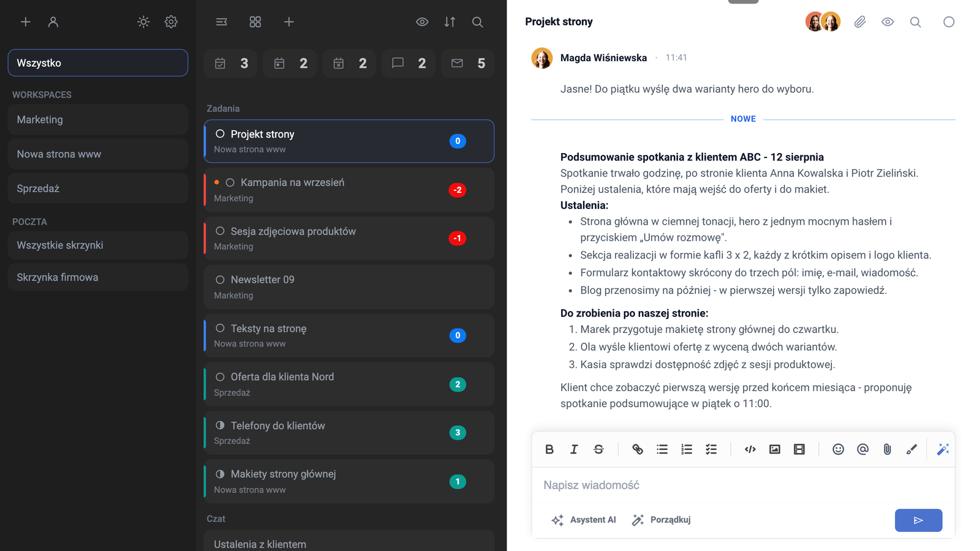
Task: Check off the Newsletter 09 task
Action: click(x=220, y=280)
